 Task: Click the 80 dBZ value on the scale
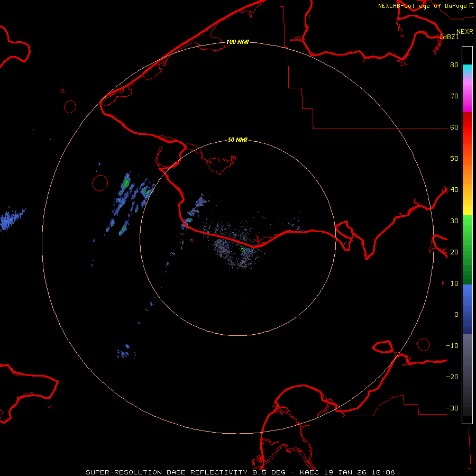click(454, 65)
